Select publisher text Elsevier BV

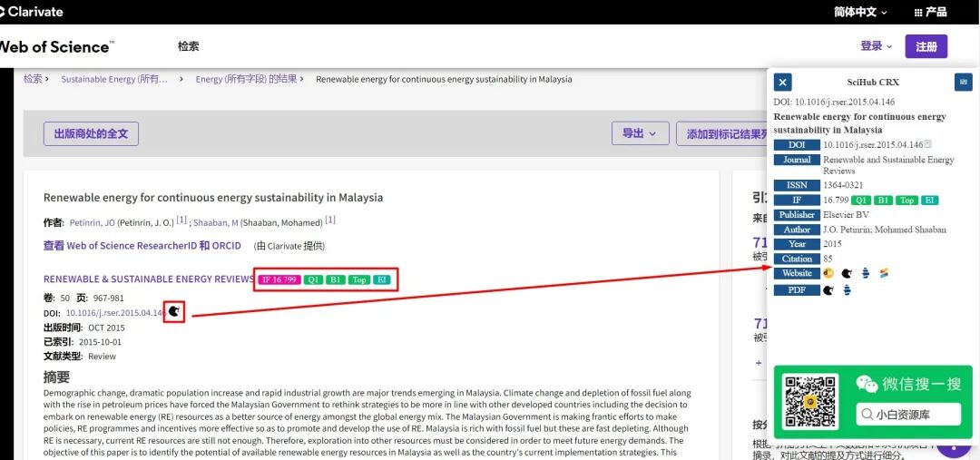(x=847, y=215)
